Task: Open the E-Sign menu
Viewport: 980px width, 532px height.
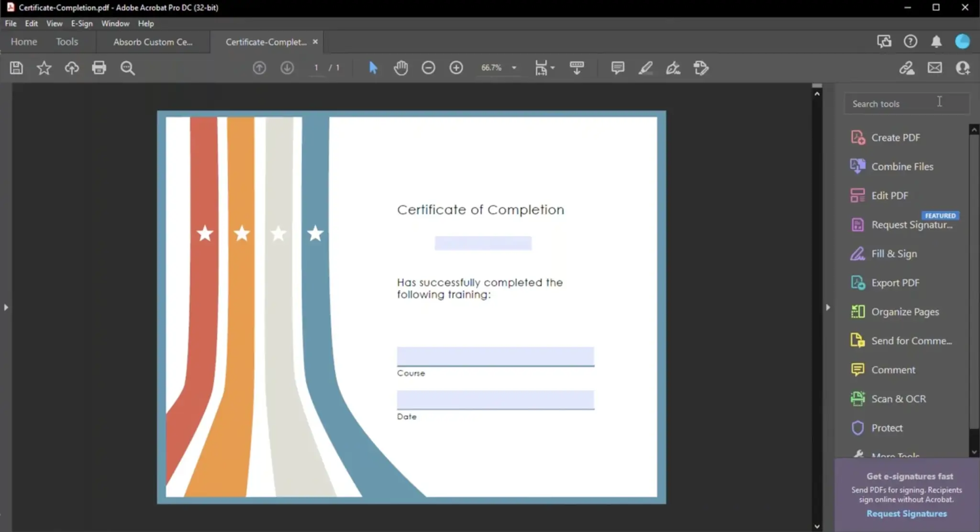Action: click(81, 23)
